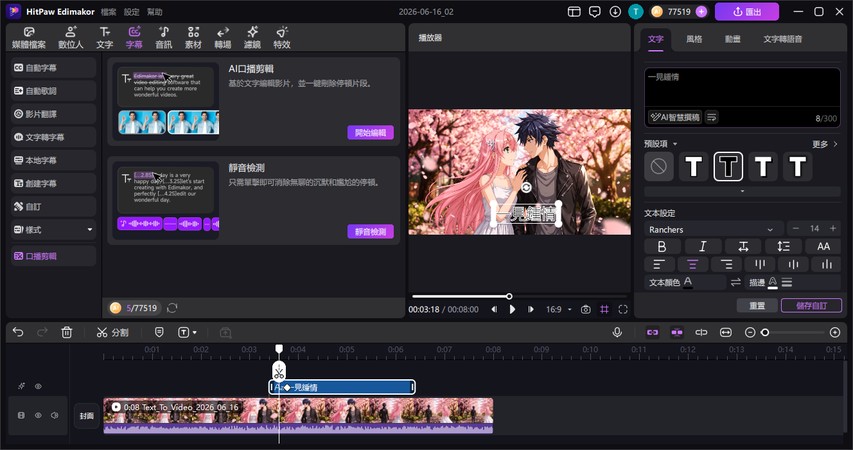The image size is (853, 450).
Task: Toggle AA uppercase option
Action: [x=824, y=246]
